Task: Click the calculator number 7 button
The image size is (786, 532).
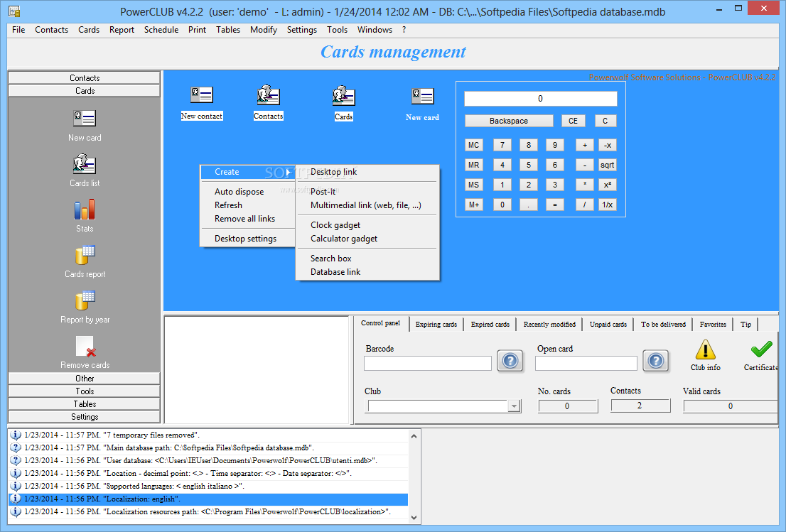Action: [x=502, y=146]
